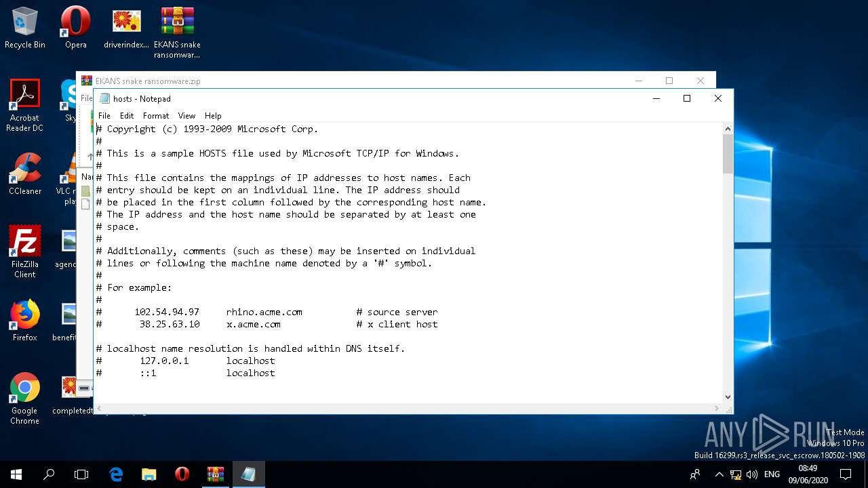Open the Windows Start menu
The width and height of the screenshot is (868, 488).
click(16, 474)
